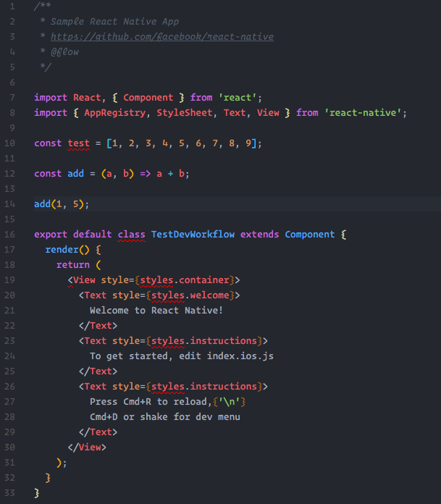This screenshot has width=441, height=504.
Task: Click the 'add' constant name on line 12
Action: coord(75,174)
